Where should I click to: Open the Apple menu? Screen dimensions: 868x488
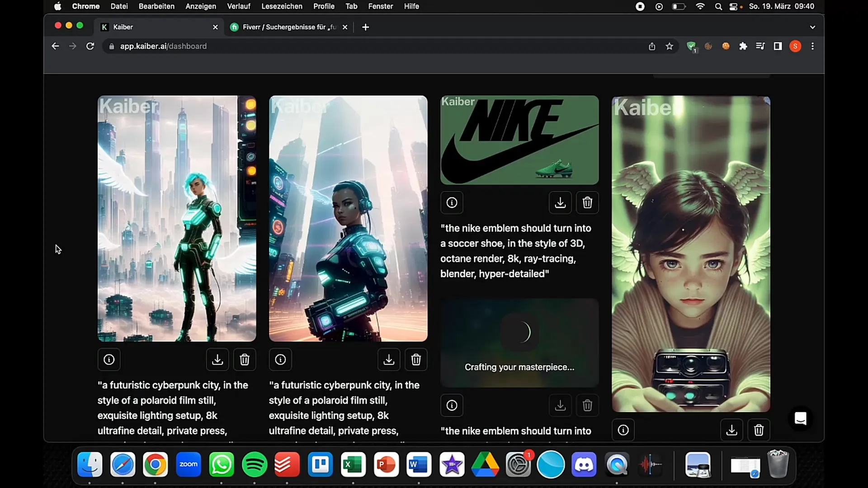pos(57,6)
